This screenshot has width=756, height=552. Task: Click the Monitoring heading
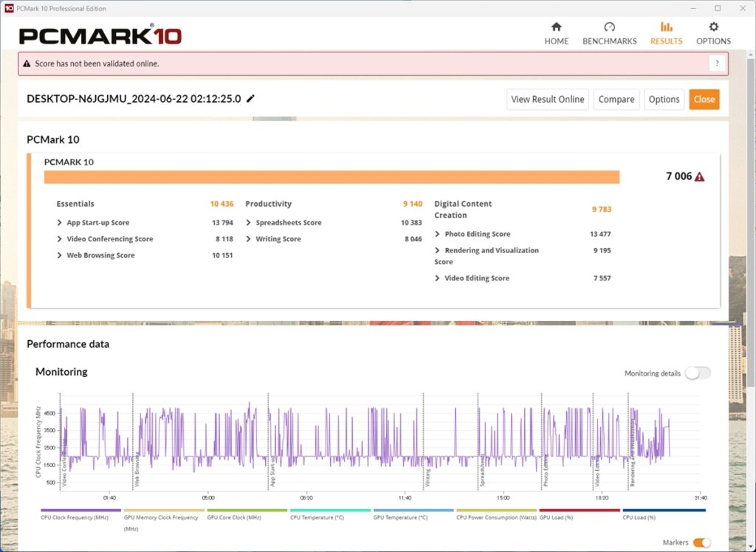(x=61, y=372)
